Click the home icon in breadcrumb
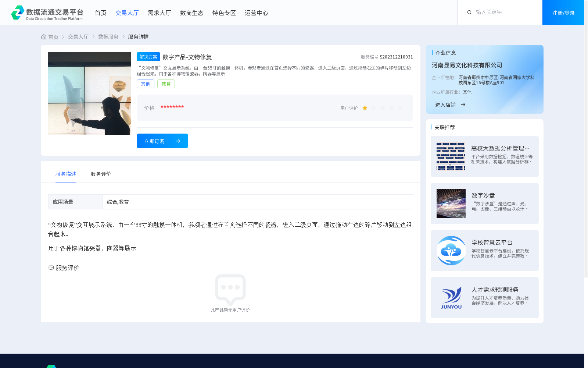Screen dimensions: 588x368 44,37
